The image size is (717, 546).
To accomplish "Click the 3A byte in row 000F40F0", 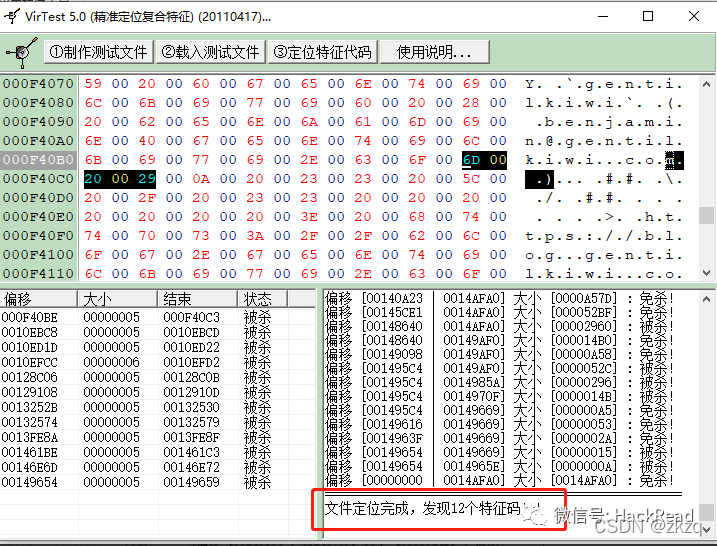I will click(x=255, y=236).
